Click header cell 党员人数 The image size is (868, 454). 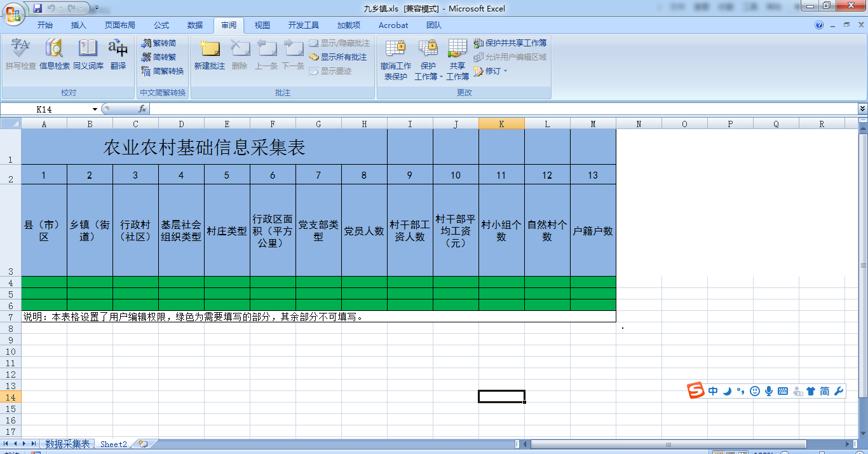pos(364,230)
